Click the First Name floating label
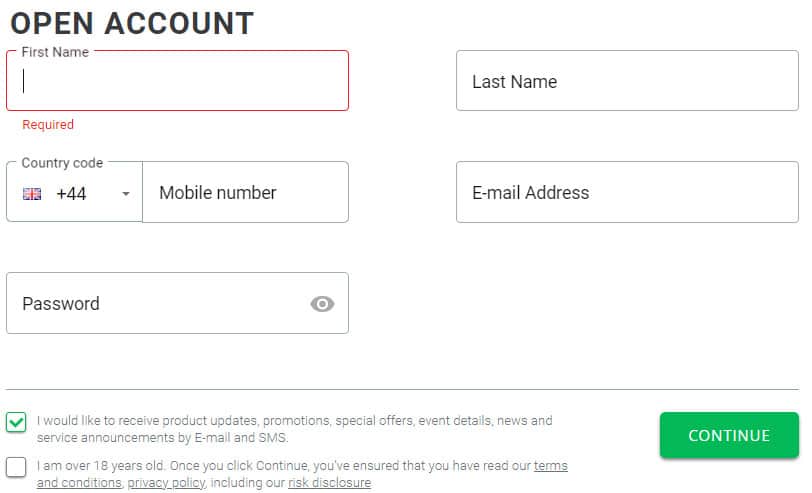 [x=55, y=52]
